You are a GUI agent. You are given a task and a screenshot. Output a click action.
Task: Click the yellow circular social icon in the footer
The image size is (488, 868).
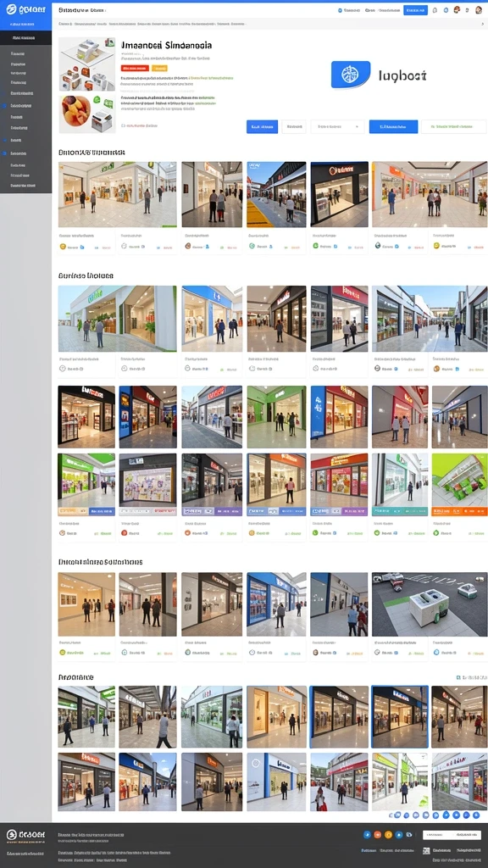point(388,834)
